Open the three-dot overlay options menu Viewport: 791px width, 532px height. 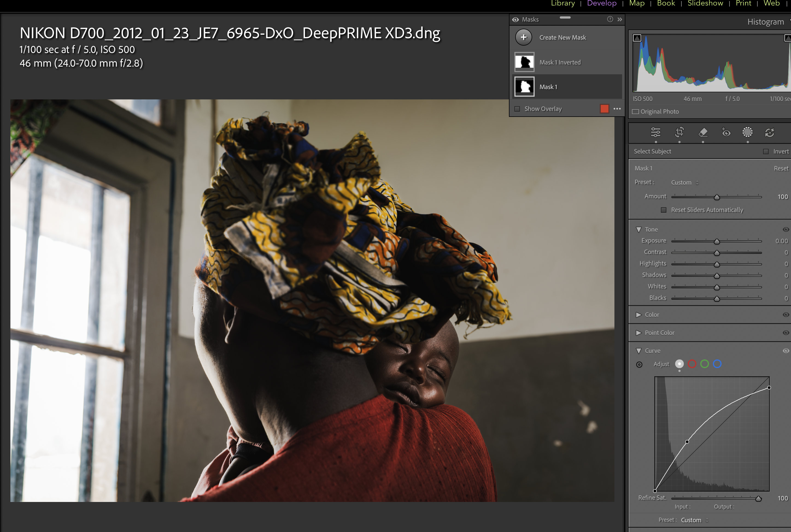point(617,109)
